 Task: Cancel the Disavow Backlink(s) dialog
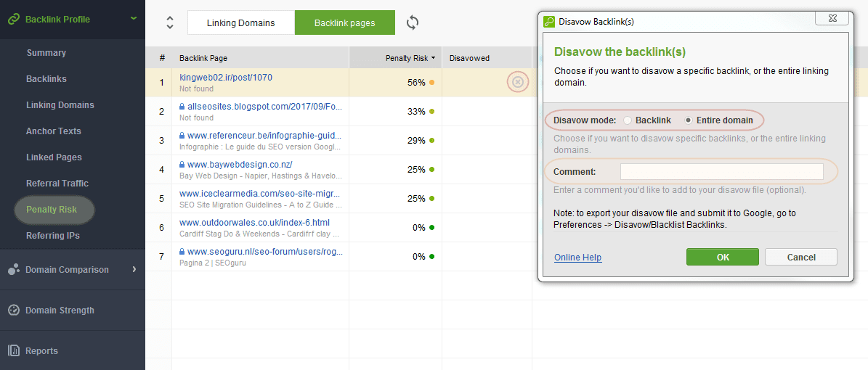point(800,258)
